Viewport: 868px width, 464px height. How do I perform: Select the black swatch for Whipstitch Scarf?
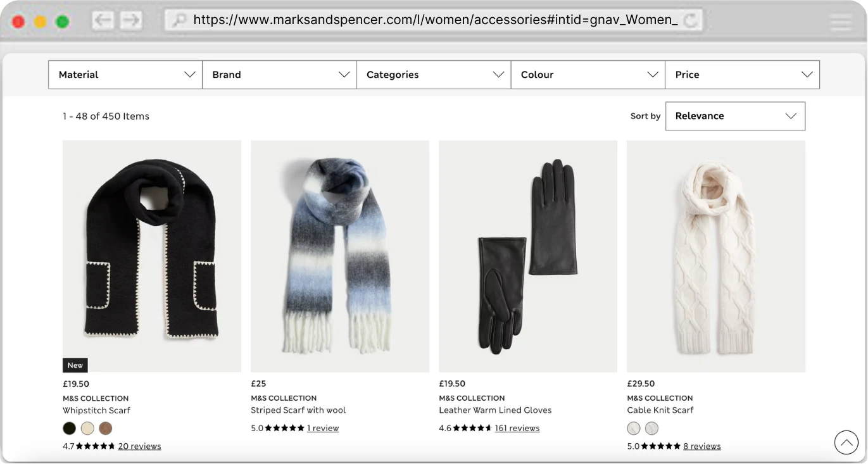click(70, 429)
